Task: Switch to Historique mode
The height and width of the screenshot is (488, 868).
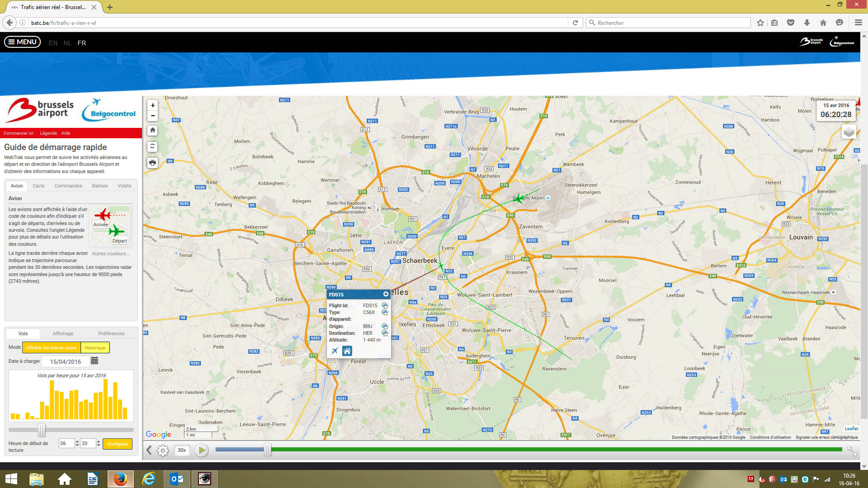Action: pos(95,347)
